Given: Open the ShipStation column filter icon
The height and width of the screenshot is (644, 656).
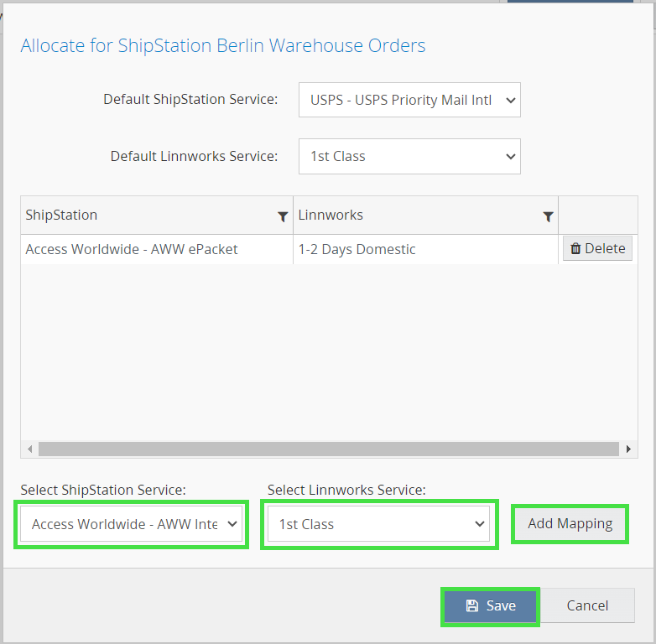Looking at the screenshot, I should coord(283,216).
